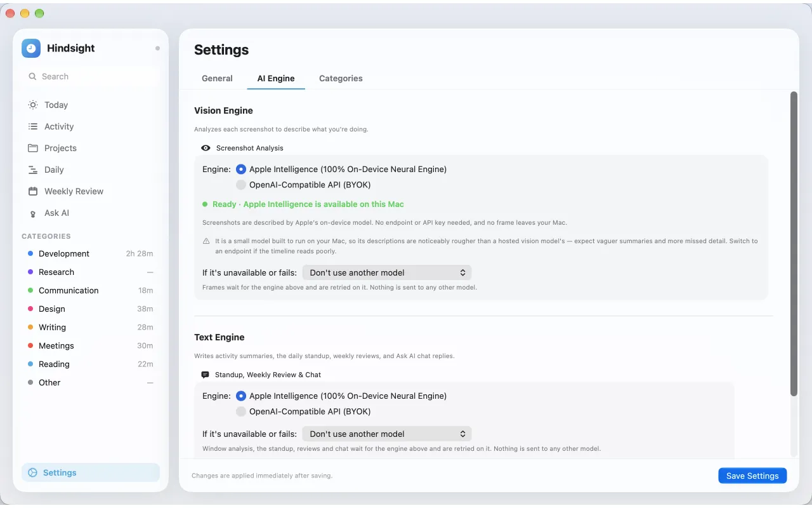The width and height of the screenshot is (812, 508).
Task: Click the Ask AI lightbulb icon
Action: [33, 213]
